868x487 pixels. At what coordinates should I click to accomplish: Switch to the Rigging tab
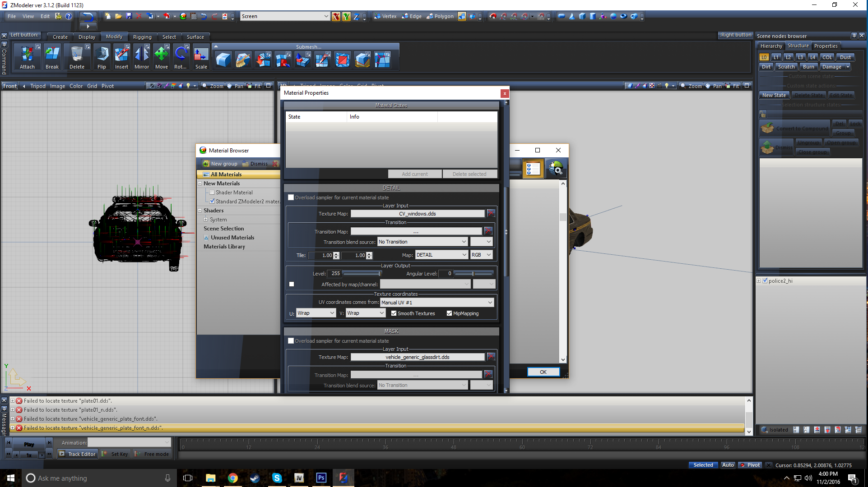(x=142, y=37)
